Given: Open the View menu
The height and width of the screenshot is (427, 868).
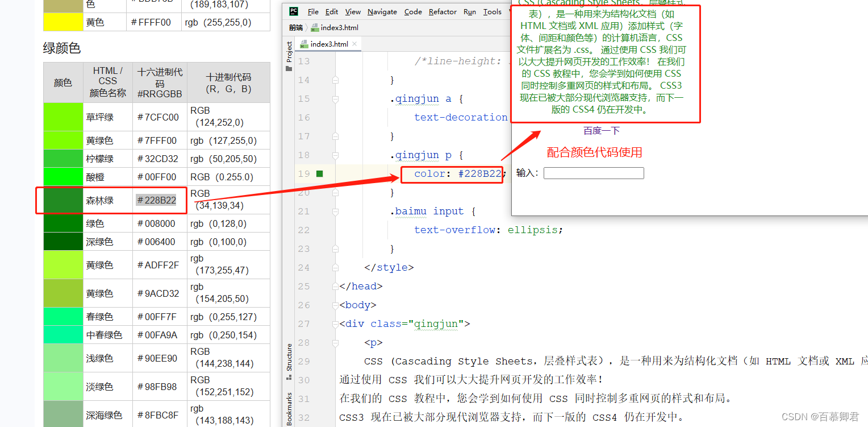Looking at the screenshot, I should click(353, 11).
